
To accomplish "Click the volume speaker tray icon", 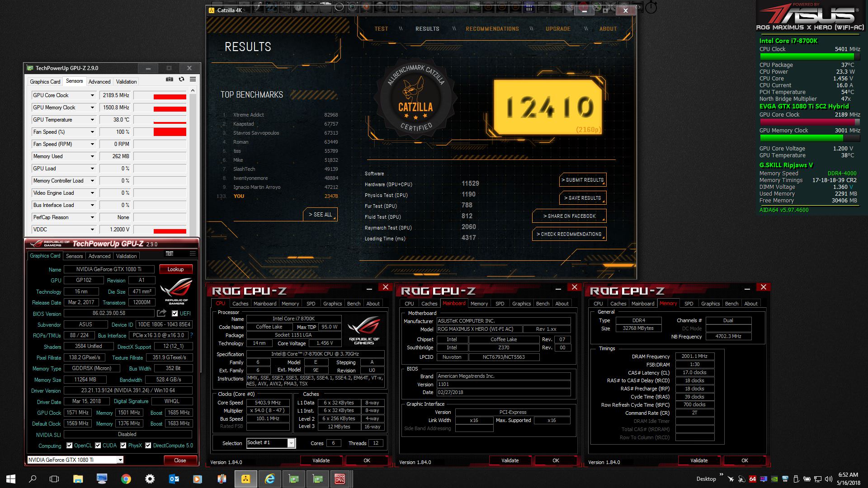I will [829, 479].
